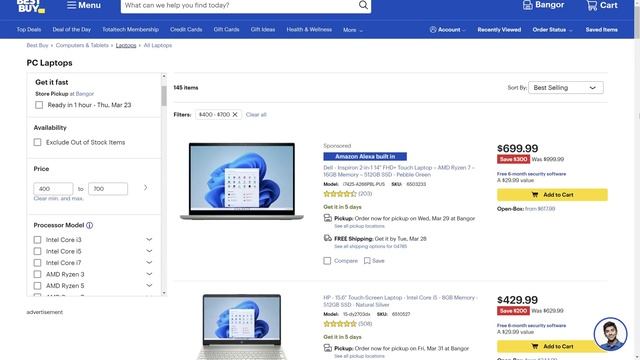Viewport: 640px width, 360px height.
Task: Check the Intel Core i7 filter
Action: pos(38,263)
